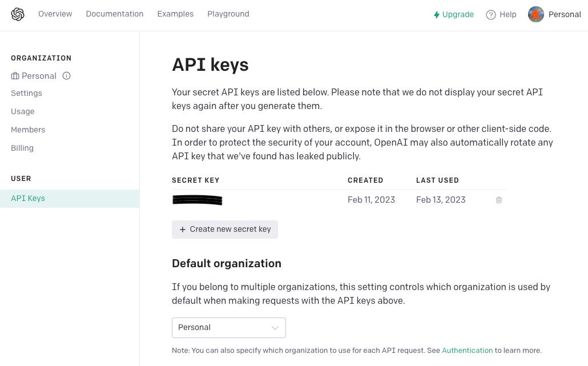Image resolution: width=588 pixels, height=366 pixels.
Task: Select API Keys in the sidebar
Action: (70, 198)
